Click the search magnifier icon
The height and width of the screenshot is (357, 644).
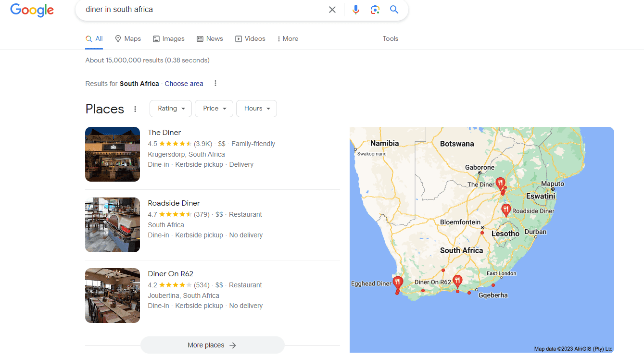pyautogui.click(x=394, y=9)
